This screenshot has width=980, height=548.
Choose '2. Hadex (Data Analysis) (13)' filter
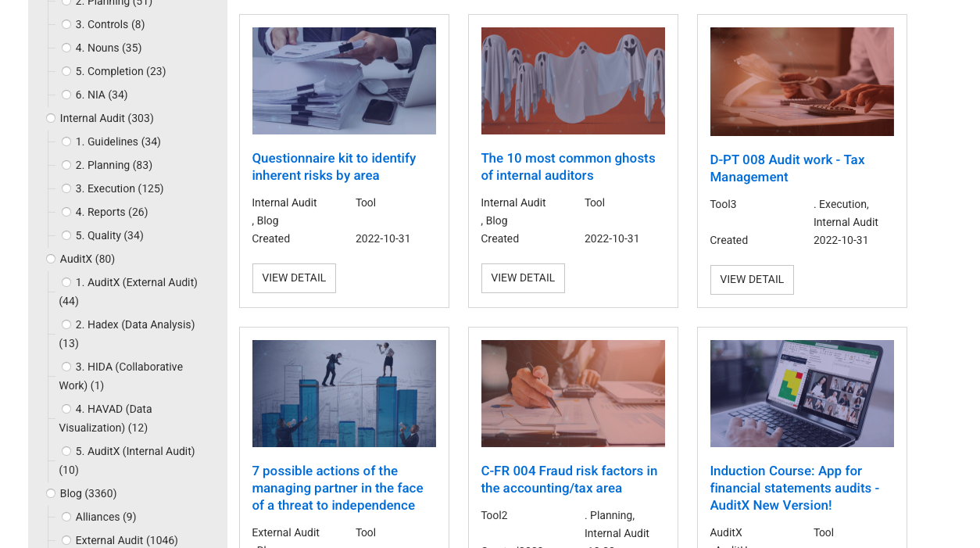[66, 324]
